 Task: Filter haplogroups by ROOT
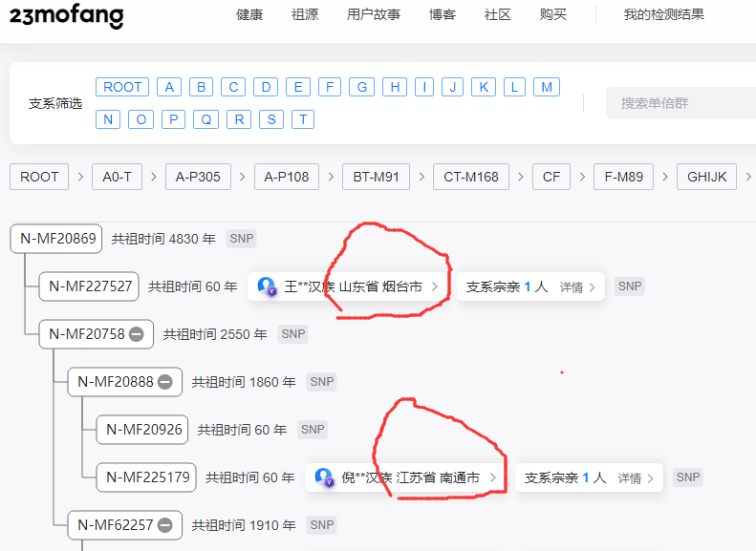122,87
